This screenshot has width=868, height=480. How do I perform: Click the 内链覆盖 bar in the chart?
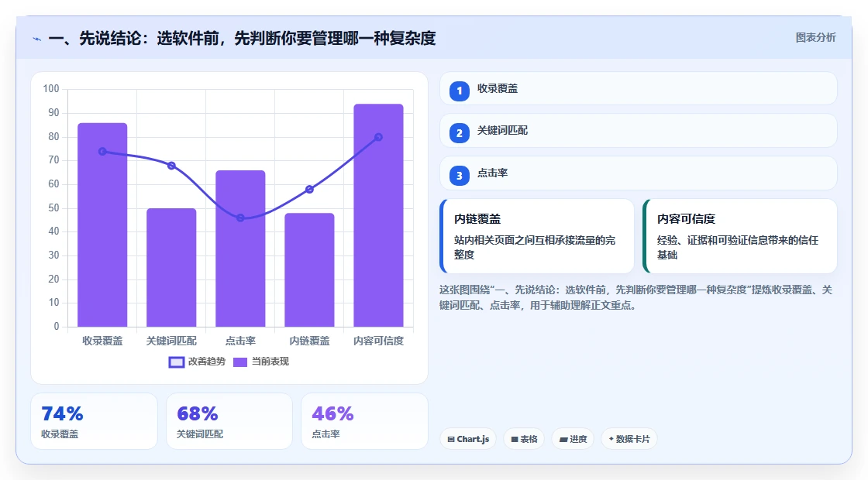coord(309,270)
